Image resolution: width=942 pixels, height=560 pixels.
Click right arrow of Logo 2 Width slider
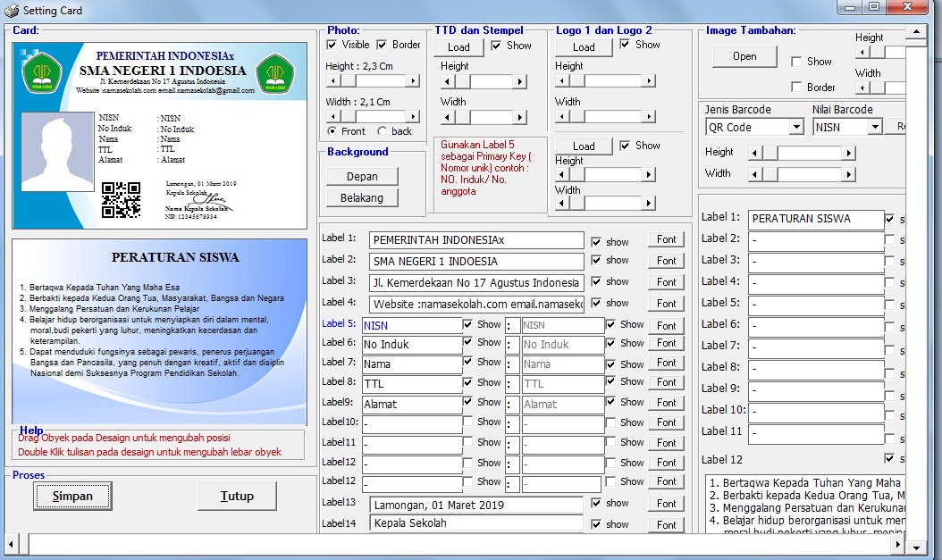pyautogui.click(x=648, y=204)
